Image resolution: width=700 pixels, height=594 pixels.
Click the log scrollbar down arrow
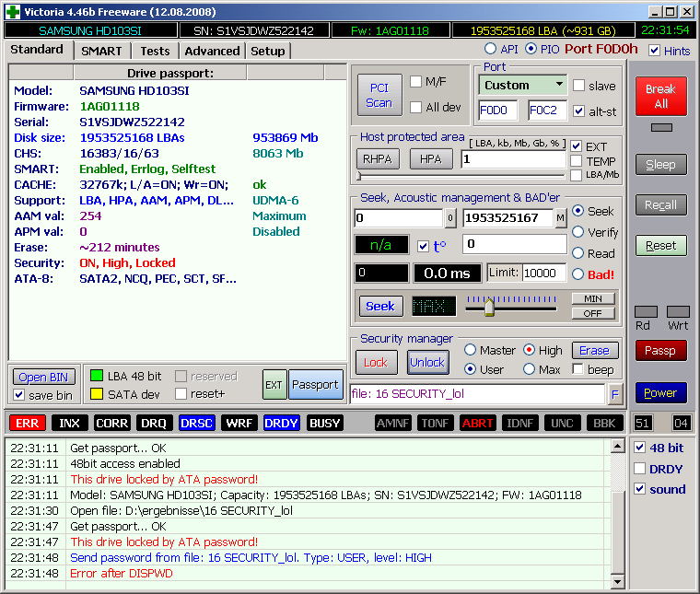coord(618,580)
